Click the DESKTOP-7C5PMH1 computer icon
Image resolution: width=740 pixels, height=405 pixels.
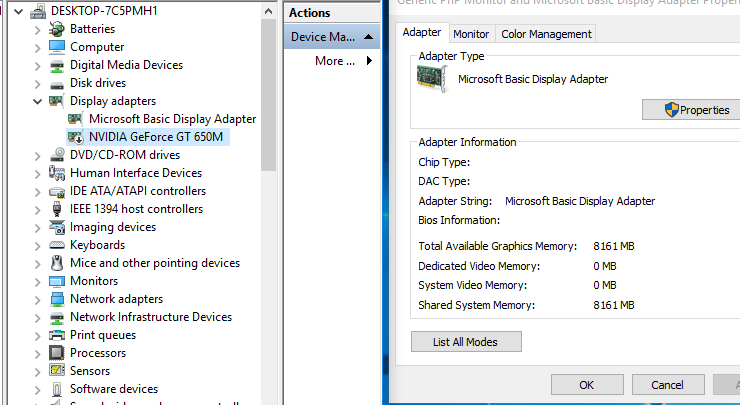(x=38, y=11)
